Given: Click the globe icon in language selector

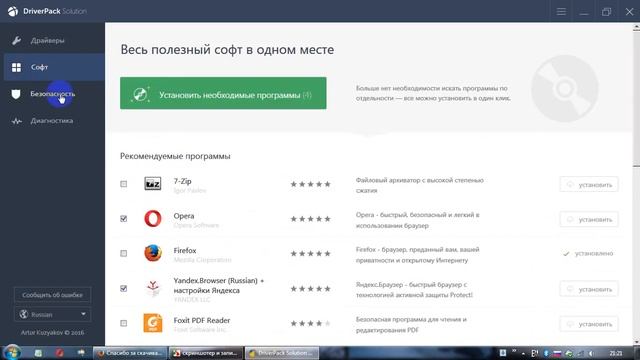Looking at the screenshot, I should click(x=24, y=314).
